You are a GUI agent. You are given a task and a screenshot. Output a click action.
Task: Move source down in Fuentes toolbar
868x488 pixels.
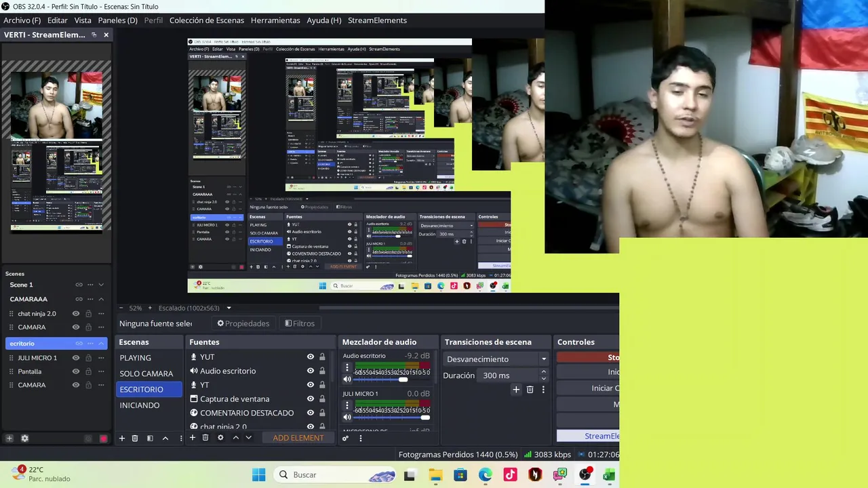[x=248, y=438]
